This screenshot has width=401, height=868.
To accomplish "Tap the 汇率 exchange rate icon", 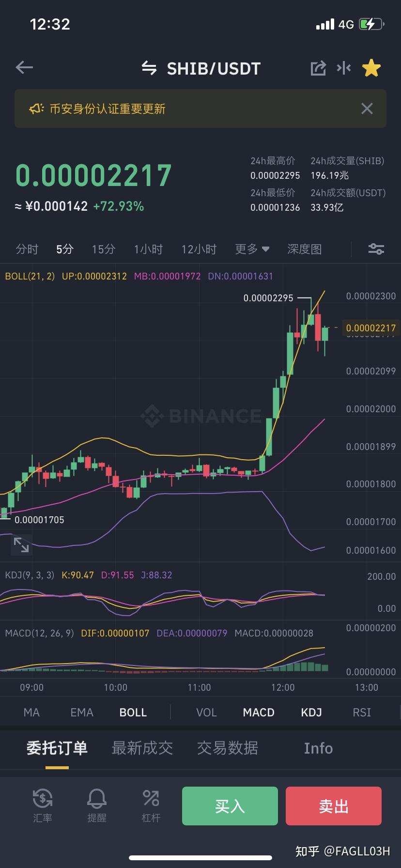I will coord(43,798).
